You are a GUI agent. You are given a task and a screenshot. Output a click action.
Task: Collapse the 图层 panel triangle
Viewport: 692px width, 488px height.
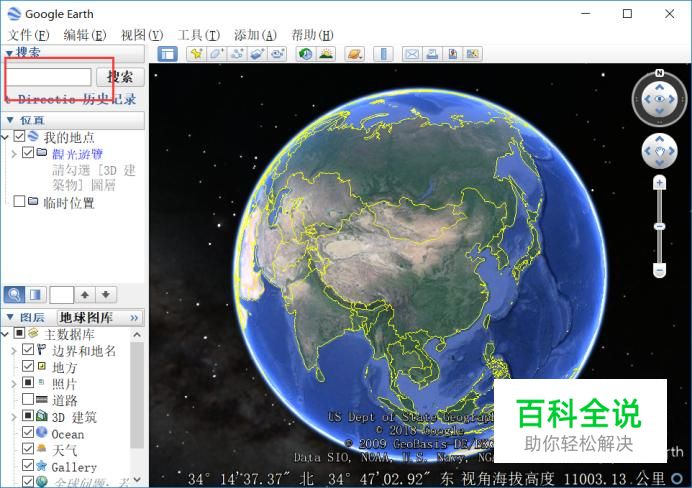(x=10, y=317)
